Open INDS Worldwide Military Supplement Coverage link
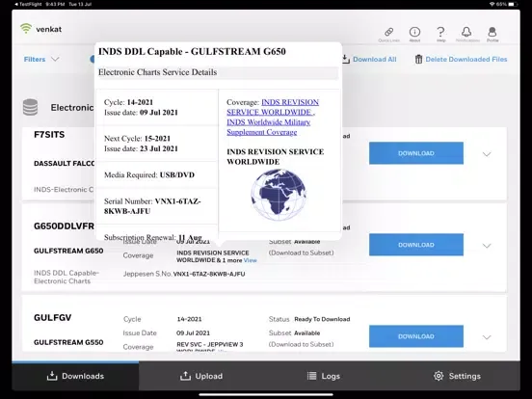Viewport: 532px width, 399px height. [268, 127]
